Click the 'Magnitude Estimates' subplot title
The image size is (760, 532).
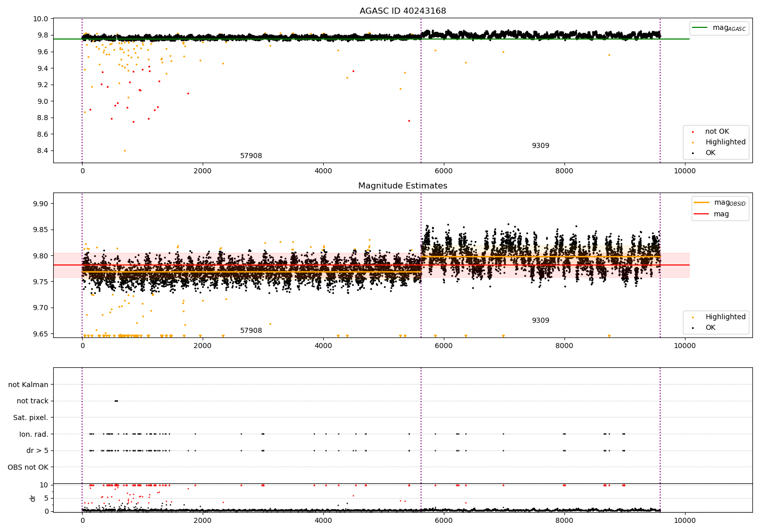(x=403, y=186)
